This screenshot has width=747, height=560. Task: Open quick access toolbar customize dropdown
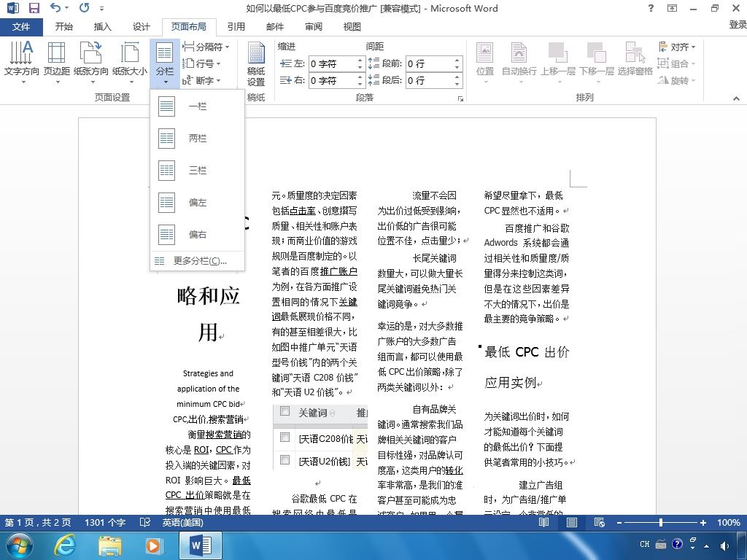point(101,8)
